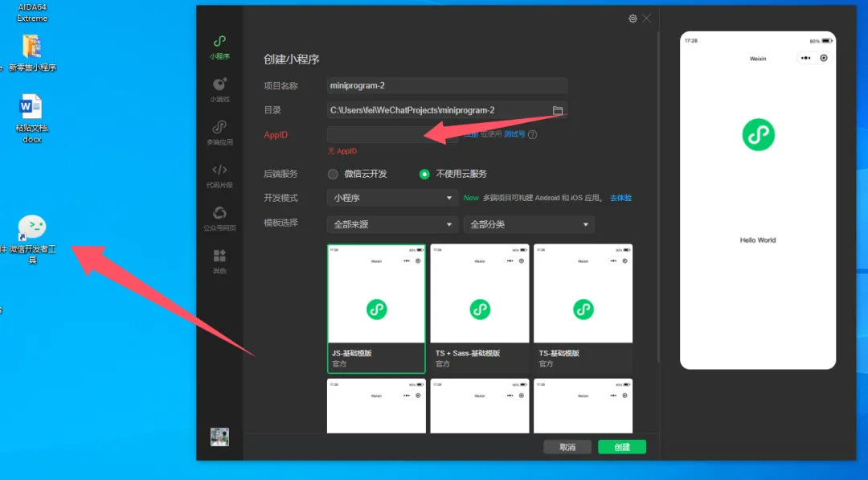
Task: Open the 公众号网页 sidebar section
Action: 219,219
